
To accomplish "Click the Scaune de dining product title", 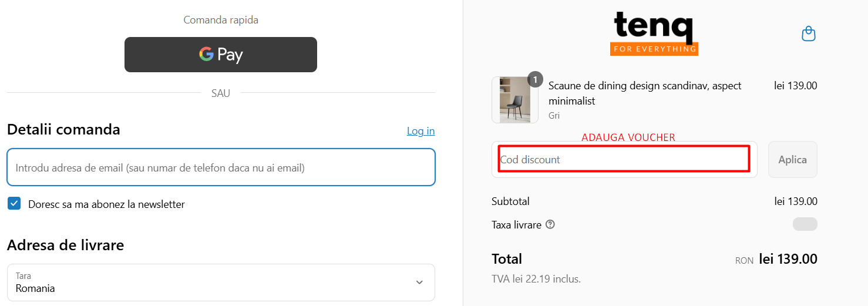I will (644, 93).
